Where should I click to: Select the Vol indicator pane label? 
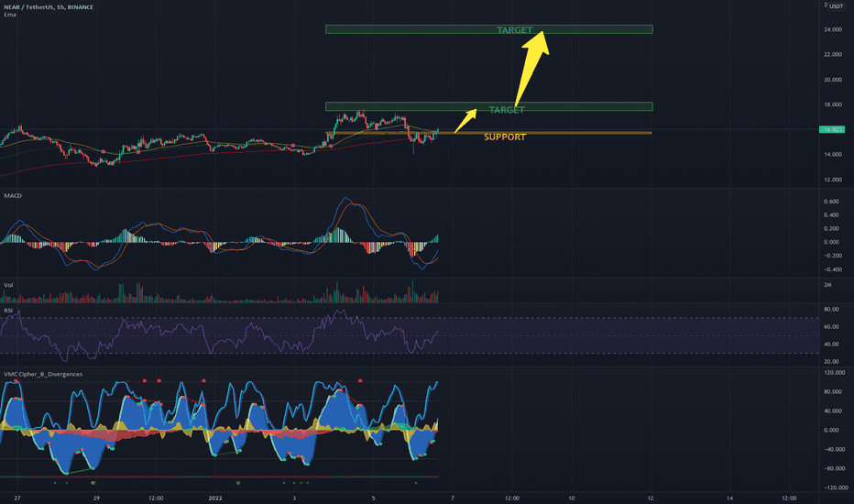(x=8, y=285)
